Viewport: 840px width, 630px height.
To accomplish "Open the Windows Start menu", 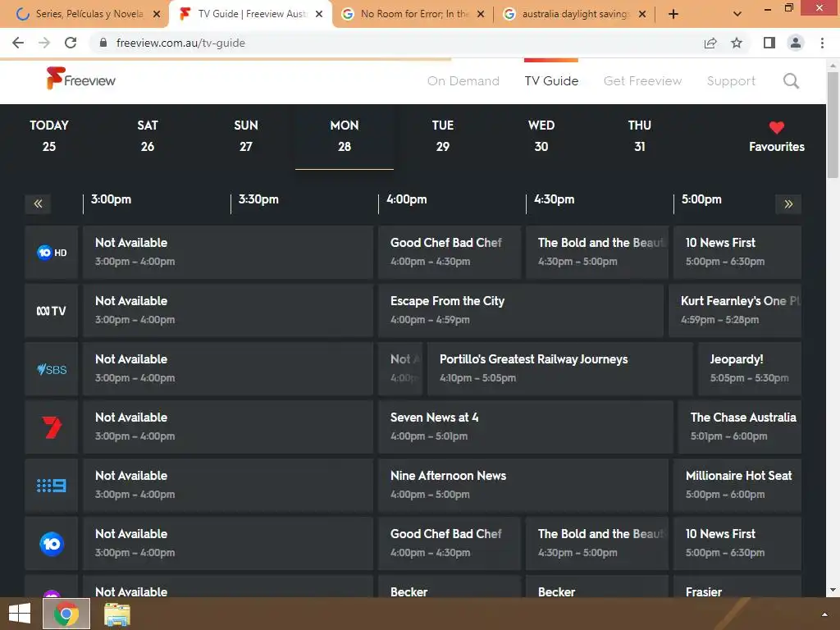I will (x=20, y=614).
